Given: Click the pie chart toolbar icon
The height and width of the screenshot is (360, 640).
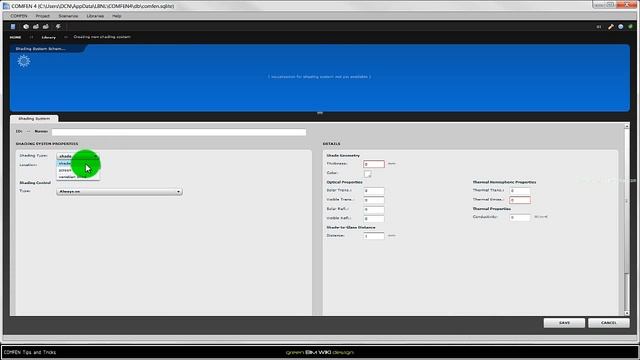Looking at the screenshot, I should point(26,27).
